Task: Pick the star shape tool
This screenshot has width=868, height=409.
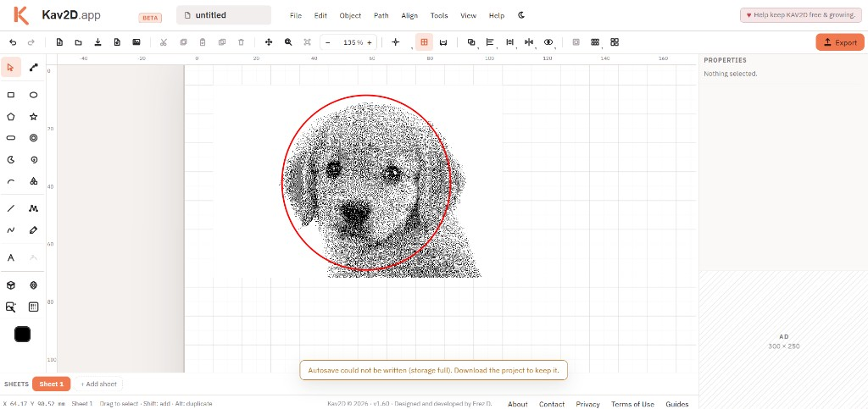Action: 33,117
